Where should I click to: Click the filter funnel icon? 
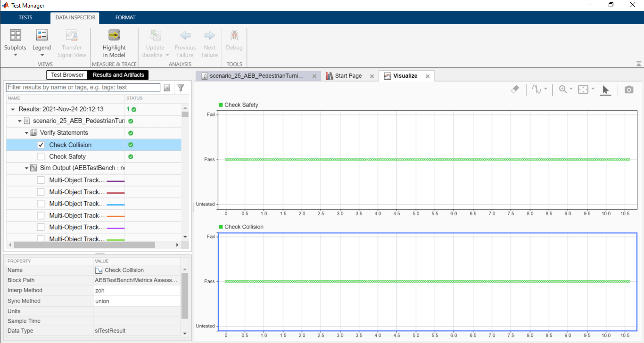[180, 88]
